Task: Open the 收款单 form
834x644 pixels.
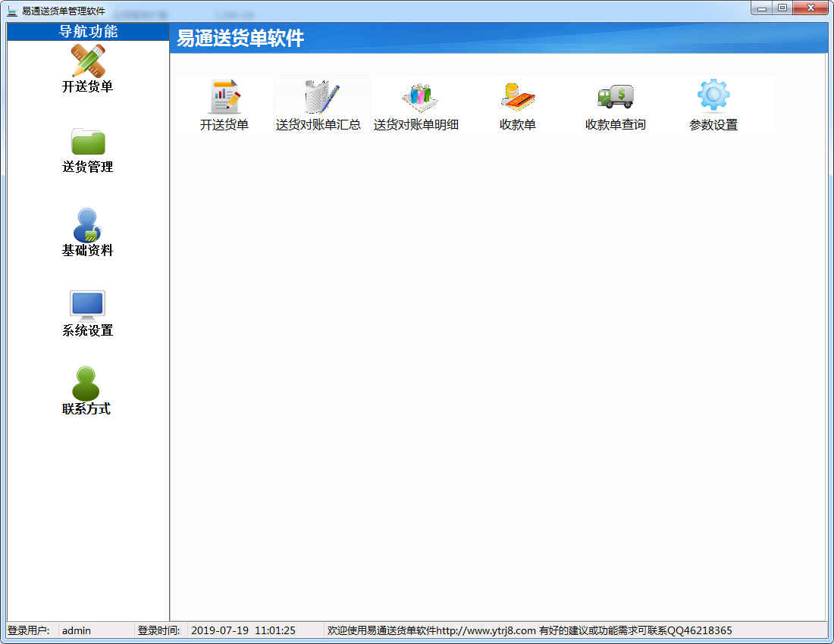Action: pyautogui.click(x=518, y=105)
